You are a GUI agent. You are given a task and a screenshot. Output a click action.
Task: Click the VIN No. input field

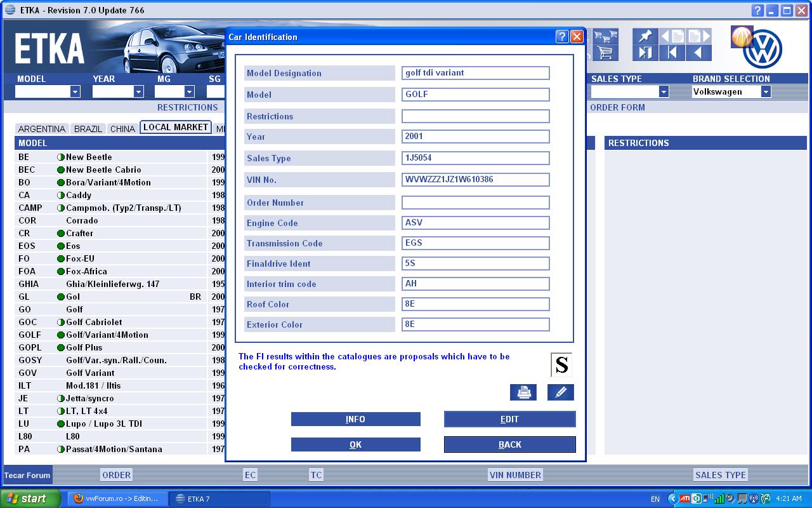click(x=476, y=180)
